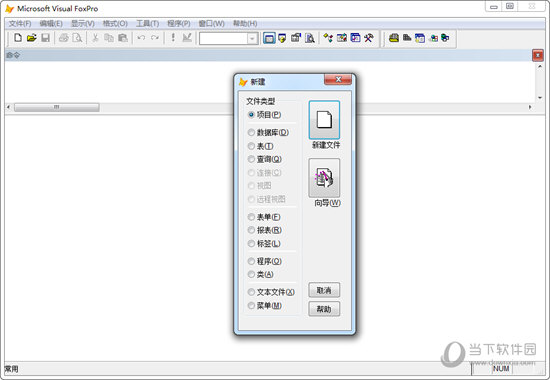This screenshot has width=550, height=380.
Task: Click the Open folder toolbar icon
Action: (x=32, y=38)
